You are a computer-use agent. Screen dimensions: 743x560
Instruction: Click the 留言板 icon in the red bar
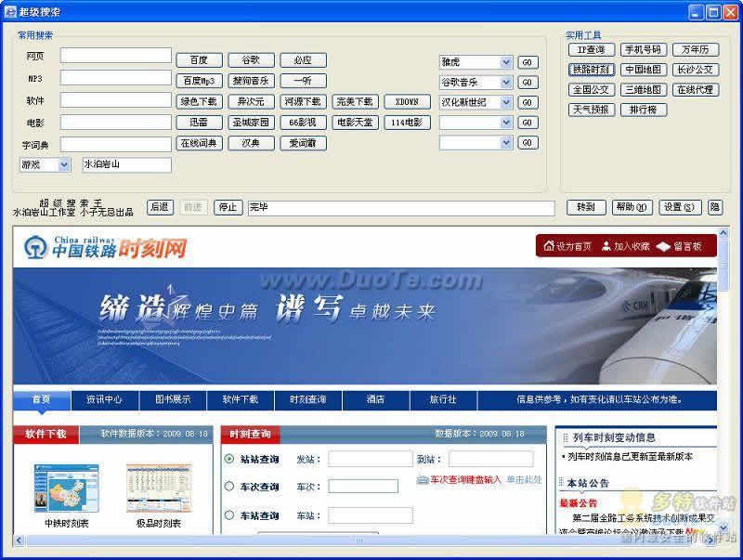click(x=663, y=246)
